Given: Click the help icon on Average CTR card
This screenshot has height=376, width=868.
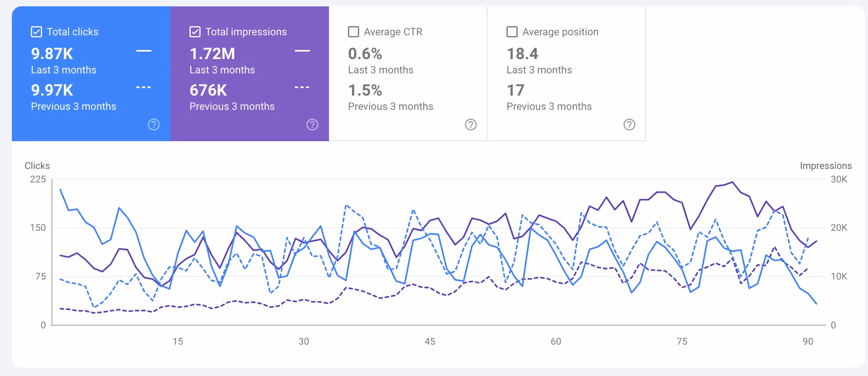Looking at the screenshot, I should pos(470,125).
